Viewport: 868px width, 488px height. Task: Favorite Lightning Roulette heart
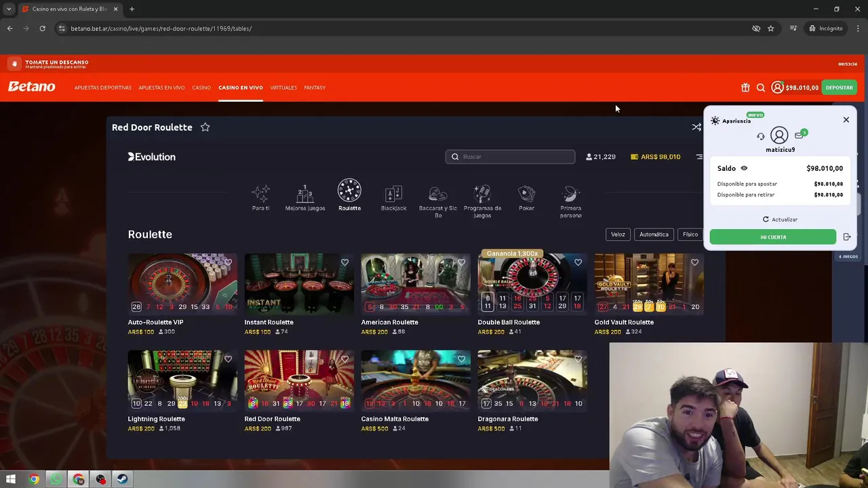[228, 359]
